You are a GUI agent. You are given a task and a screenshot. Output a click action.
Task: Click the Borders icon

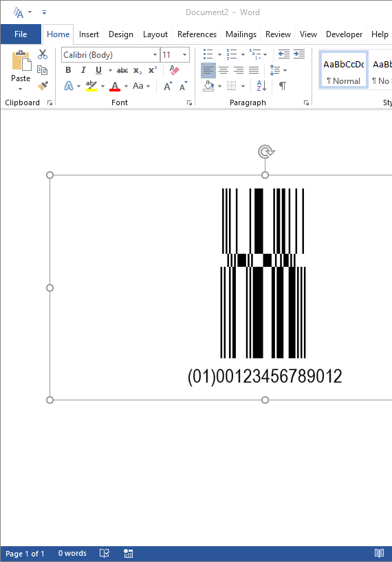pos(232,86)
